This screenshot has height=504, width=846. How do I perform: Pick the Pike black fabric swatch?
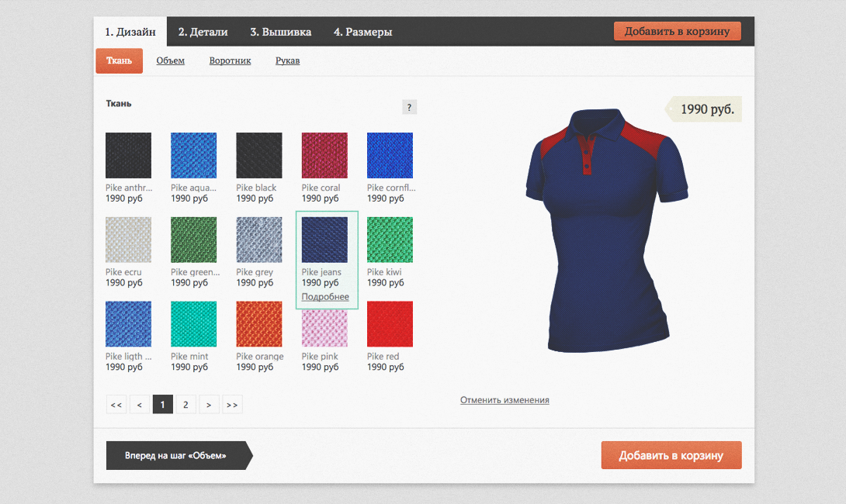tap(259, 155)
